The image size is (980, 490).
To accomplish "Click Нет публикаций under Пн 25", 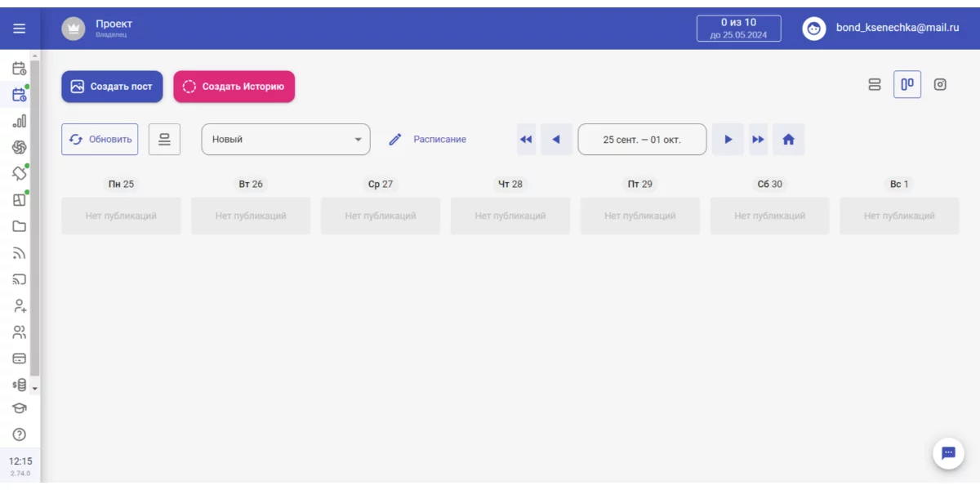I will click(121, 216).
